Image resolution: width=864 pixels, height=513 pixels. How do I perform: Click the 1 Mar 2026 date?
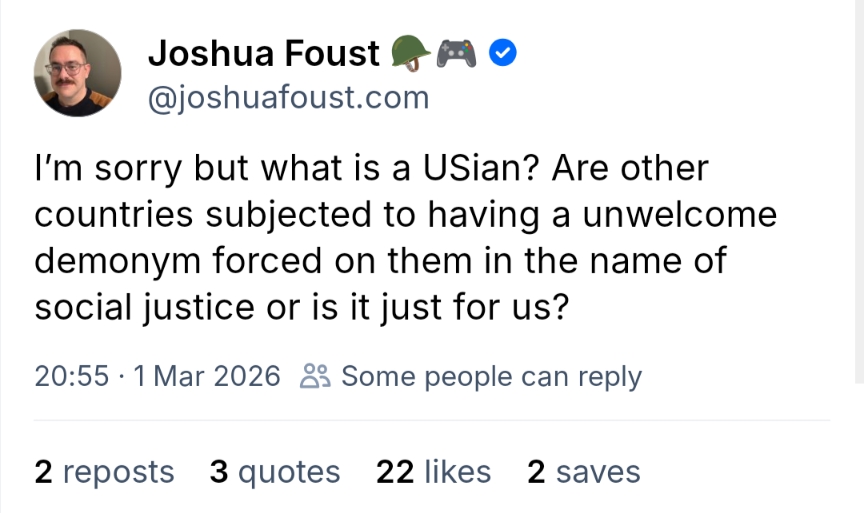click(206, 377)
